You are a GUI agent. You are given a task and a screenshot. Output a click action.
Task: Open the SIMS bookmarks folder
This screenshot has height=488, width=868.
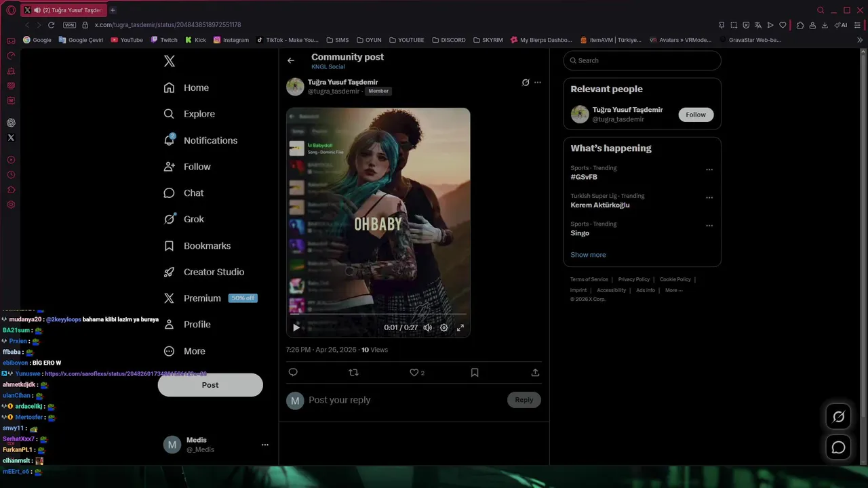click(337, 40)
